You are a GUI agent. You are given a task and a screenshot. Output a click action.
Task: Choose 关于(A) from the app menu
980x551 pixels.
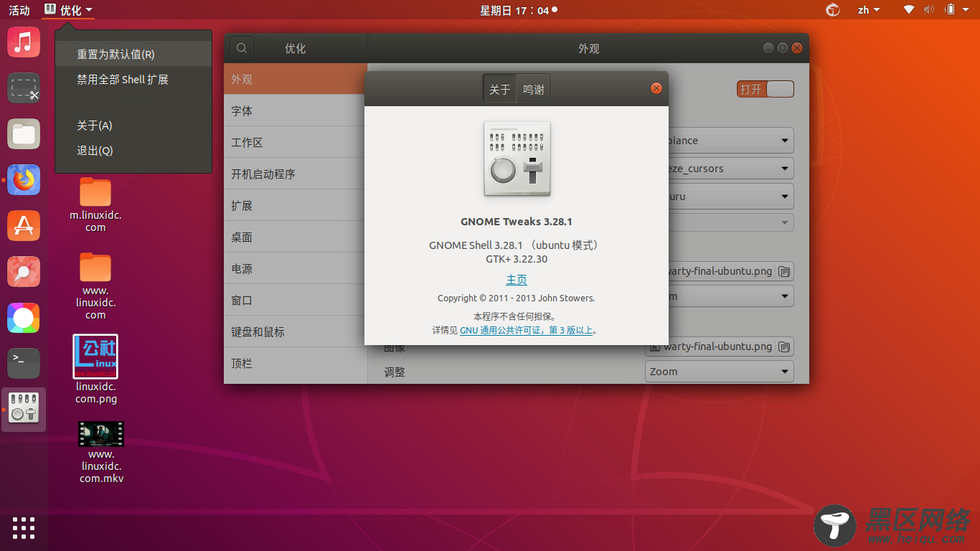133,126
